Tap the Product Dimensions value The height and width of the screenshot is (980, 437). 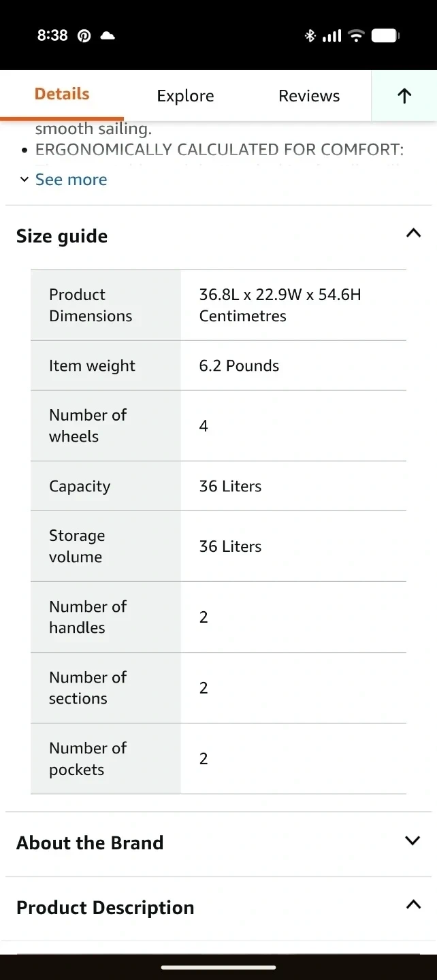[x=280, y=305]
